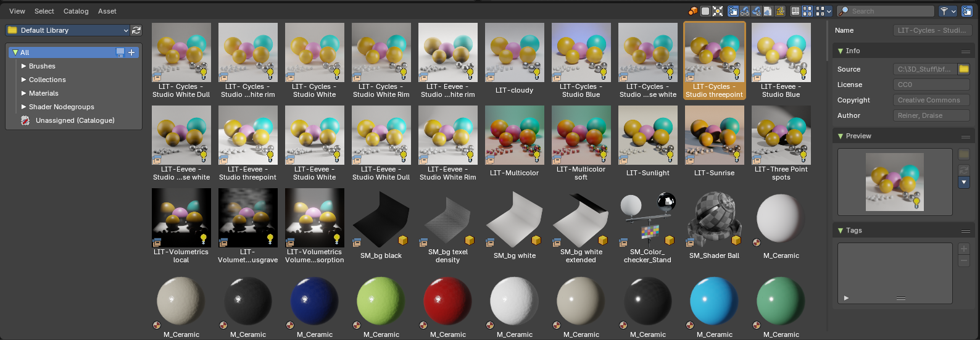Load custom preview image button
This screenshot has height=340, width=980.
(x=964, y=154)
